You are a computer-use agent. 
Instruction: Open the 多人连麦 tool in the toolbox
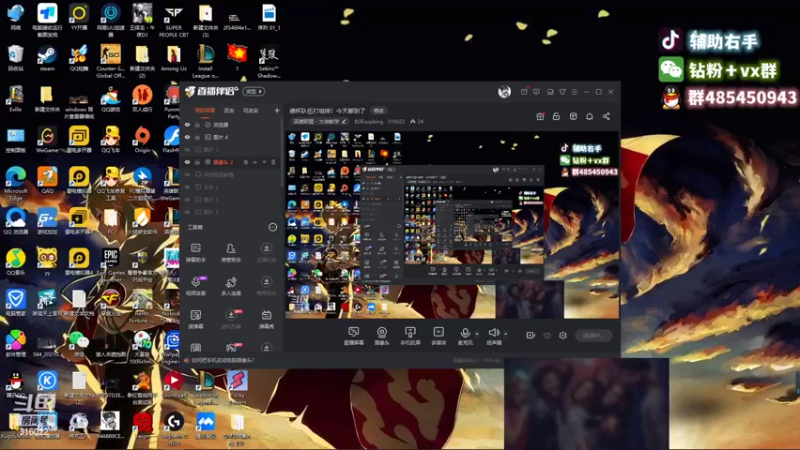coord(231,286)
